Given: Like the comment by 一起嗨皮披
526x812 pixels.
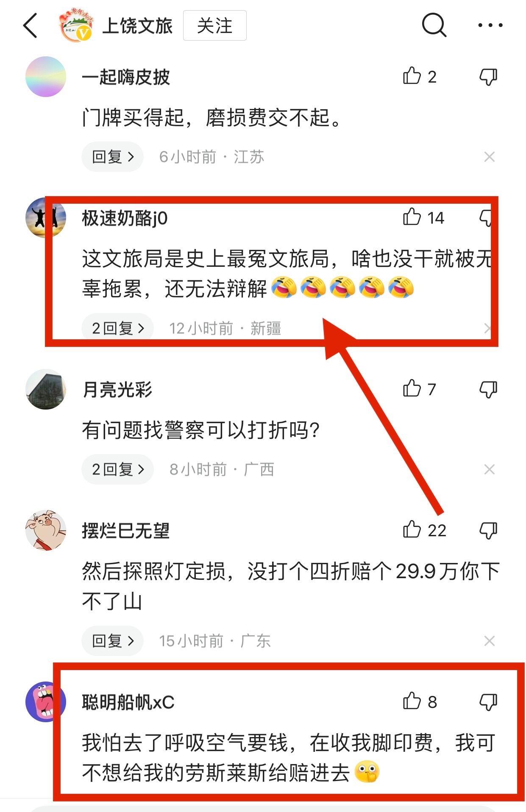Looking at the screenshot, I should coord(420,77).
